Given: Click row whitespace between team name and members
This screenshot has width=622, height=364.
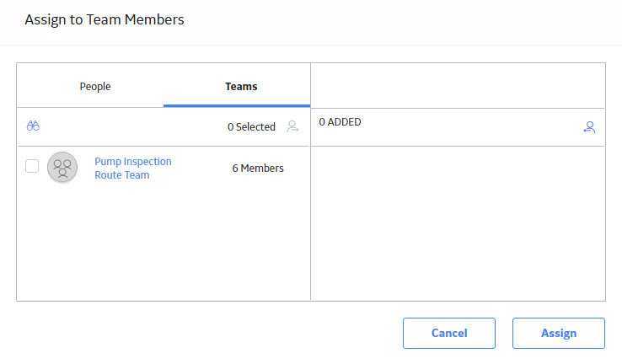Looking at the screenshot, I should (x=201, y=169).
